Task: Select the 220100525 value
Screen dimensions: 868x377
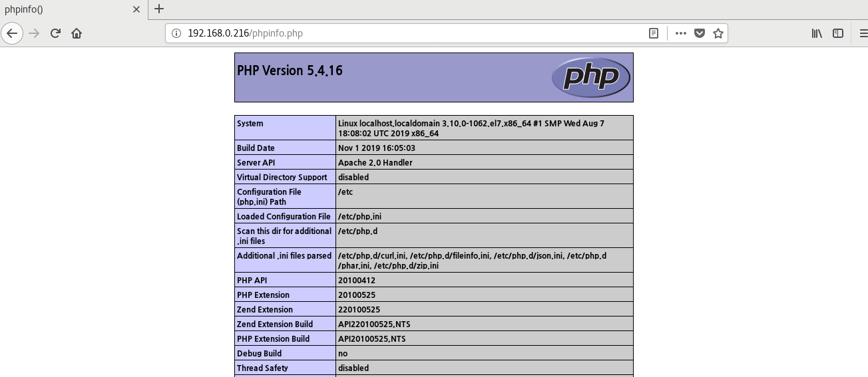Action: (359, 310)
